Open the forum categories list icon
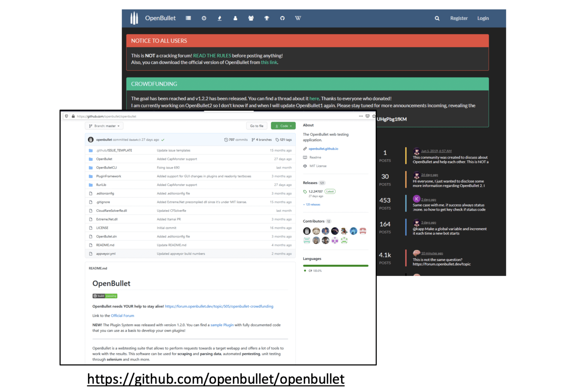The image size is (563, 392). 188,18
